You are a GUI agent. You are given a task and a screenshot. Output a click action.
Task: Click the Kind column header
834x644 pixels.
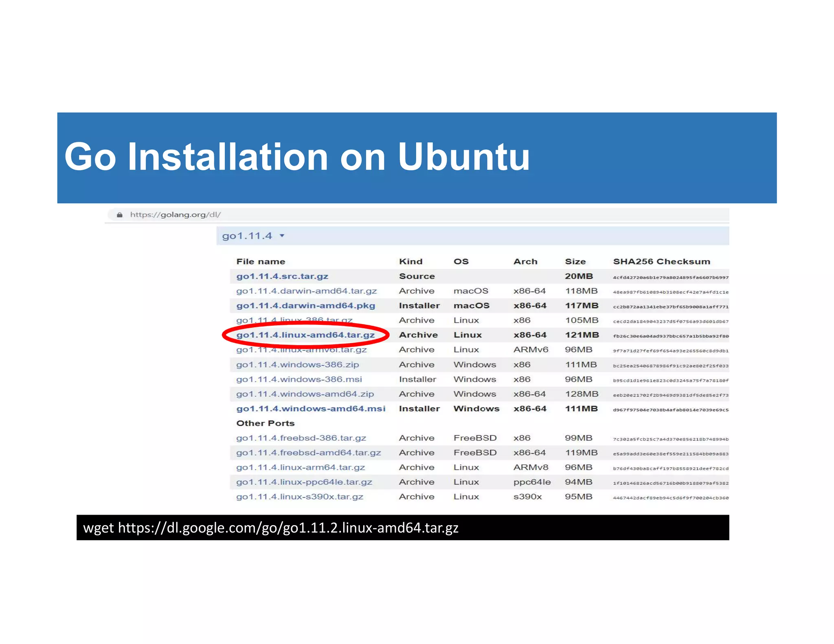pyautogui.click(x=410, y=261)
